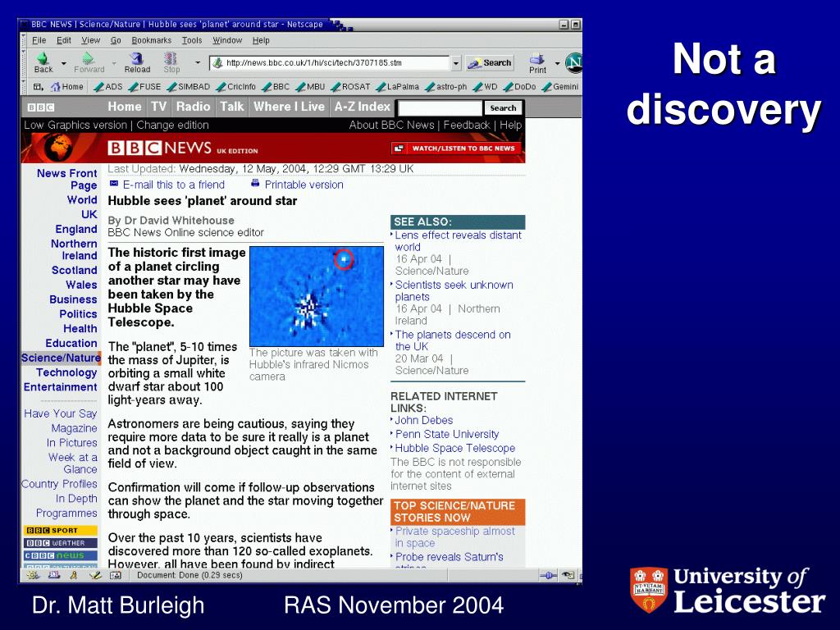Image resolution: width=840 pixels, height=630 pixels.
Task: Open the Hubble Space Telescope link
Action: pos(454,449)
